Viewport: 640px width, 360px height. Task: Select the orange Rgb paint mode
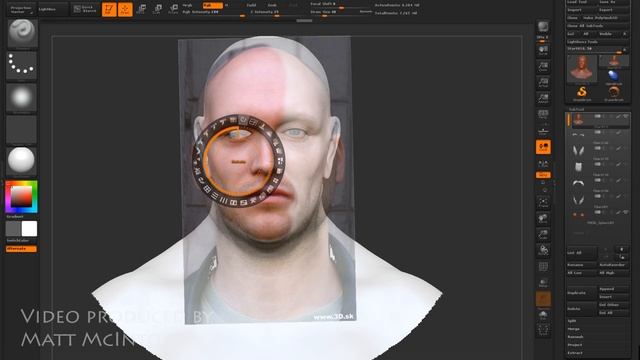(x=213, y=5)
